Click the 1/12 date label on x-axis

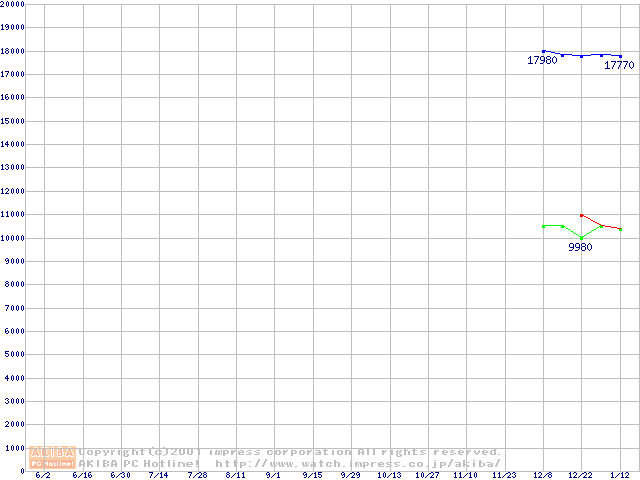[x=620, y=475]
